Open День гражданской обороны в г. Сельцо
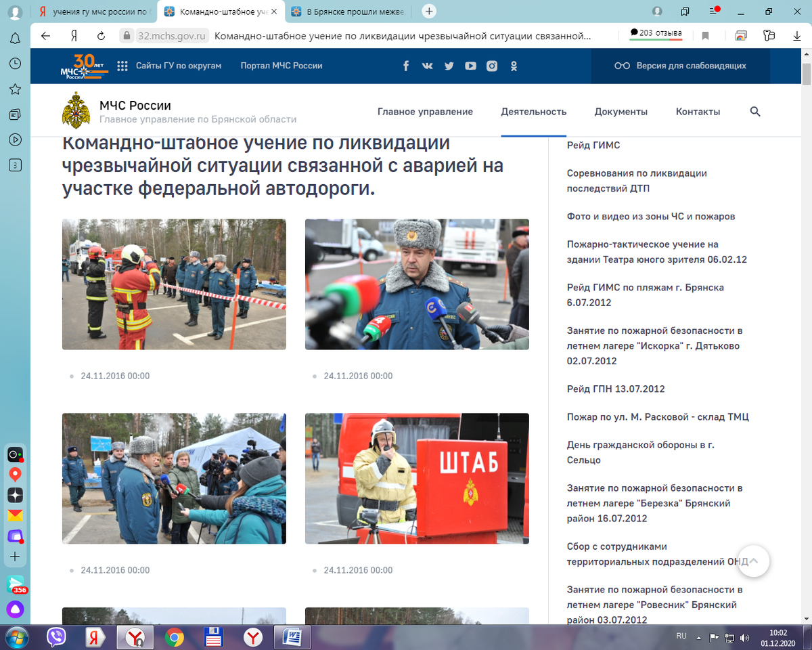 tap(641, 452)
